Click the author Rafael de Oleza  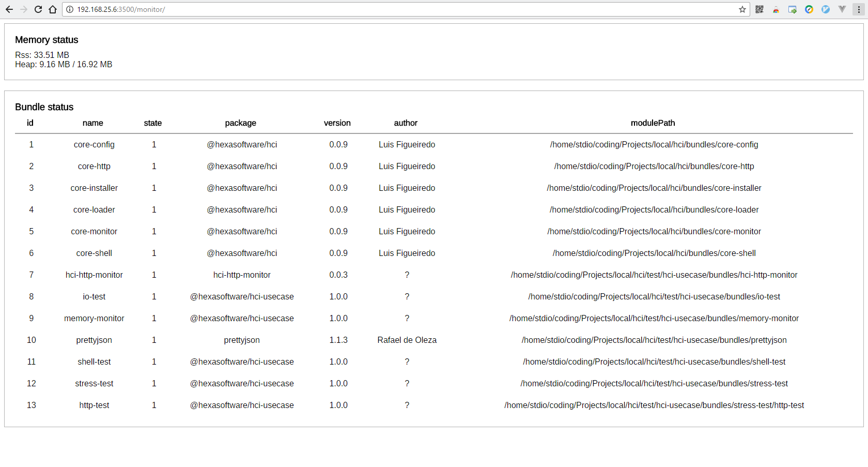407,340
